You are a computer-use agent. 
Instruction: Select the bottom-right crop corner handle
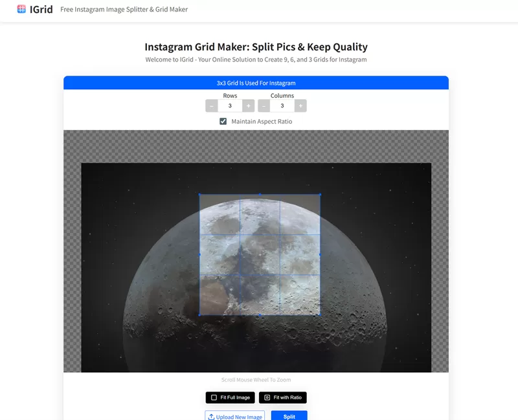pyautogui.click(x=320, y=315)
